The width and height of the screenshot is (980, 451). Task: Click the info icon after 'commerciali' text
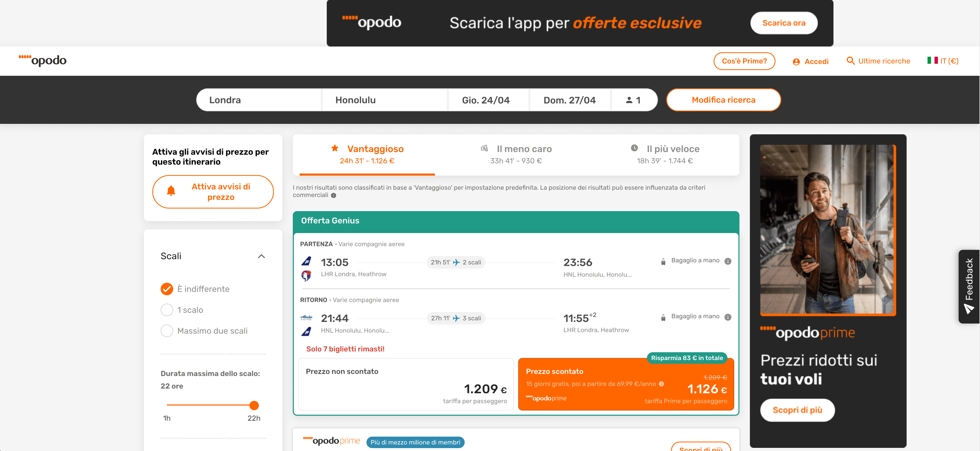334,196
